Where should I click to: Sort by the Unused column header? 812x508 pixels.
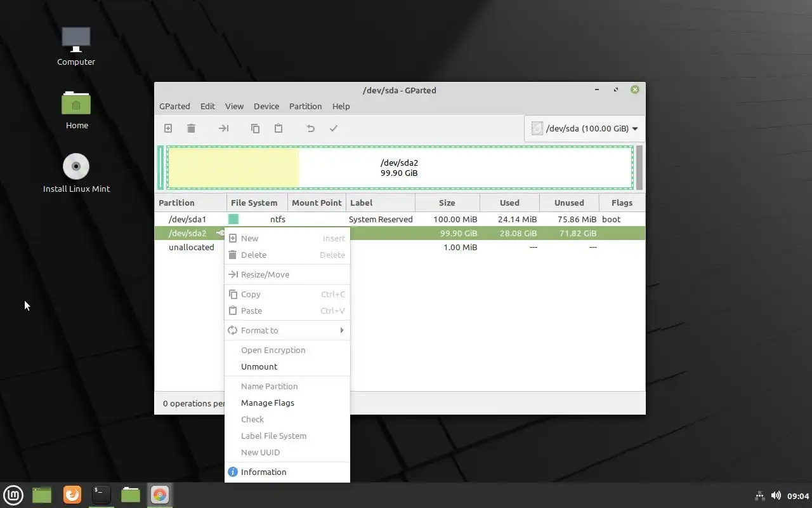pos(569,203)
